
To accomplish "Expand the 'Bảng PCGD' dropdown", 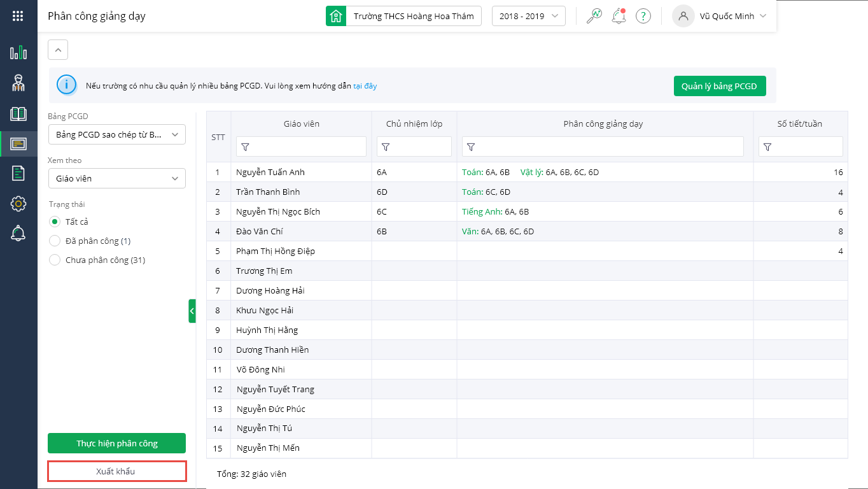I will [116, 134].
